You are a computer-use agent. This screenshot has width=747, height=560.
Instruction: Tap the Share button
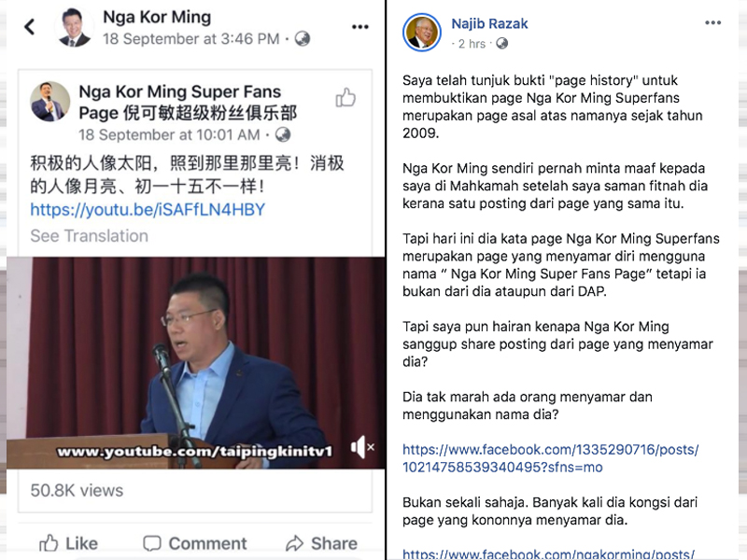tap(321, 543)
